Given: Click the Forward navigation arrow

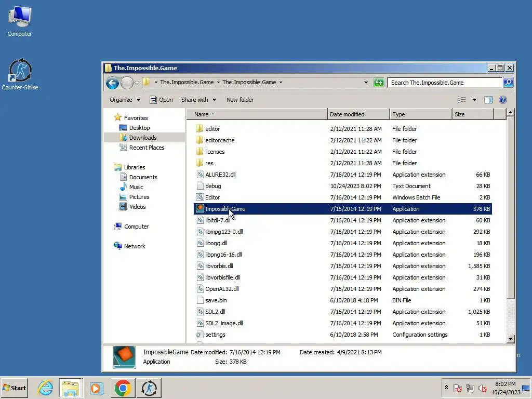Looking at the screenshot, I should coord(127,83).
